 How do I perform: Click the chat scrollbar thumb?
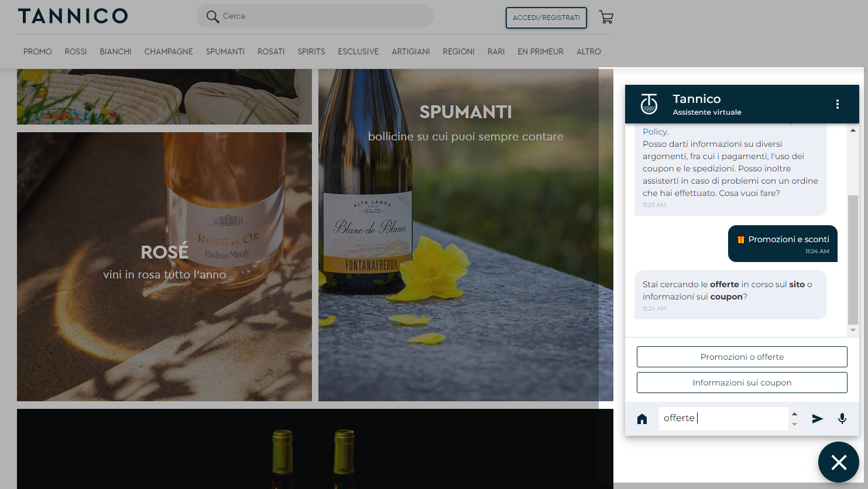click(853, 260)
